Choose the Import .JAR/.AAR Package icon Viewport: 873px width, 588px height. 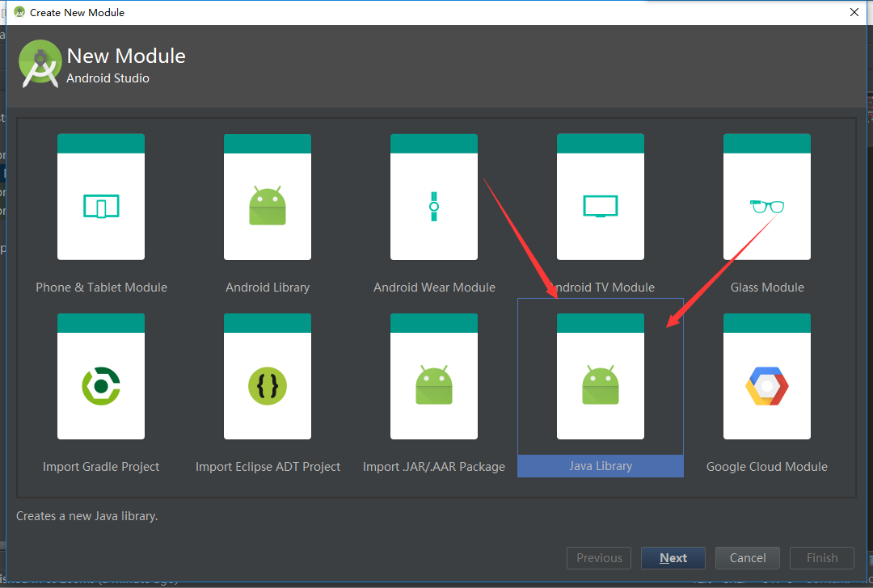434,376
